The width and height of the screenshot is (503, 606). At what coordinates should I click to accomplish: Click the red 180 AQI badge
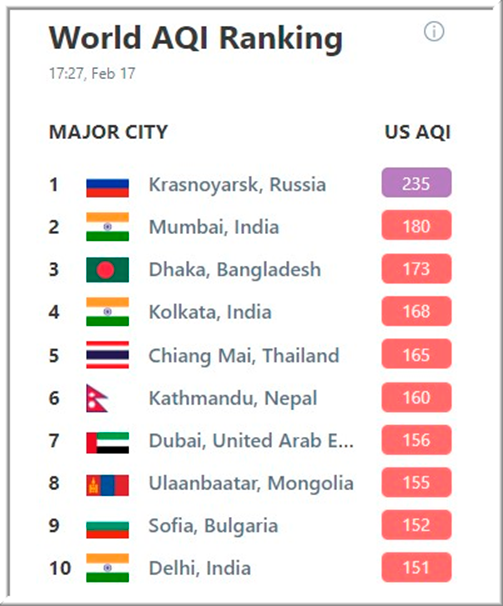point(416,225)
